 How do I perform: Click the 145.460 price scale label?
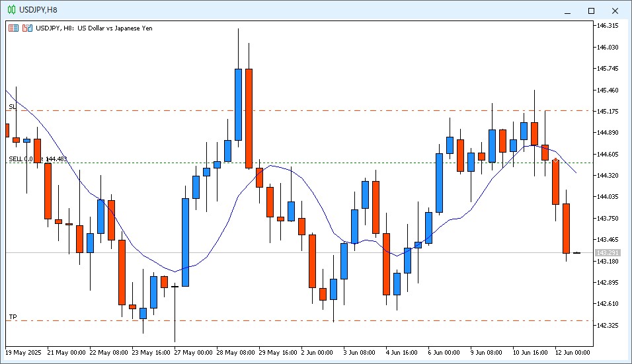pos(608,91)
